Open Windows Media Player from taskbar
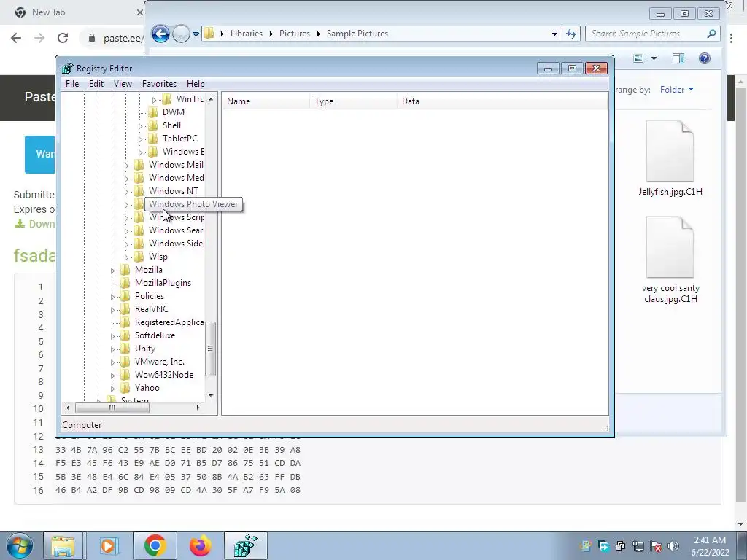This screenshot has height=560, width=747. [x=108, y=545]
